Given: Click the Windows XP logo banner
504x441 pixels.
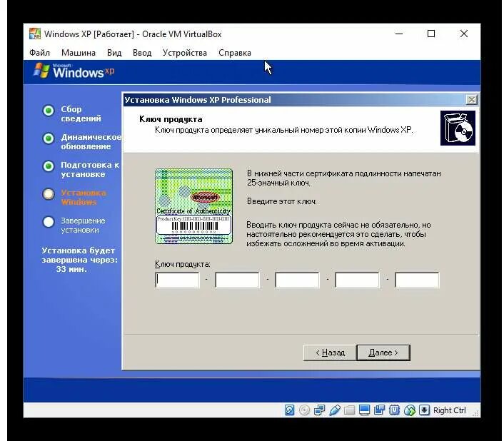Looking at the screenshot, I should pos(74,71).
